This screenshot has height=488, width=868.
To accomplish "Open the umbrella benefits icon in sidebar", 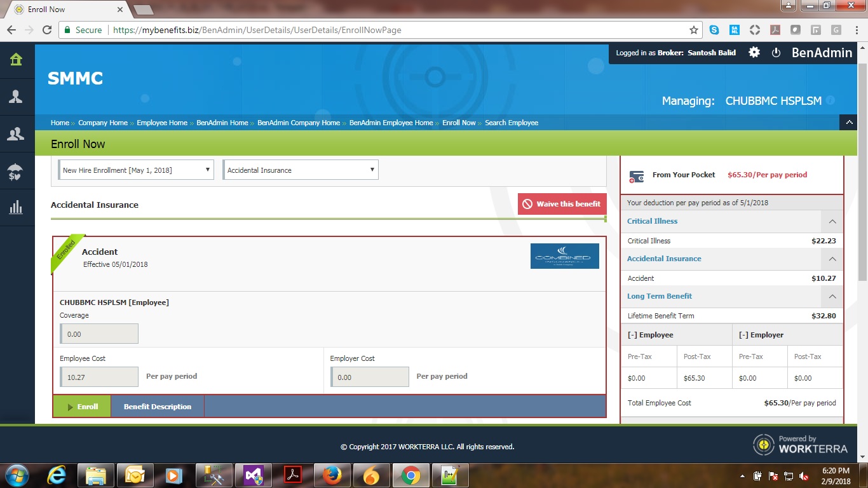I will pos(16,172).
